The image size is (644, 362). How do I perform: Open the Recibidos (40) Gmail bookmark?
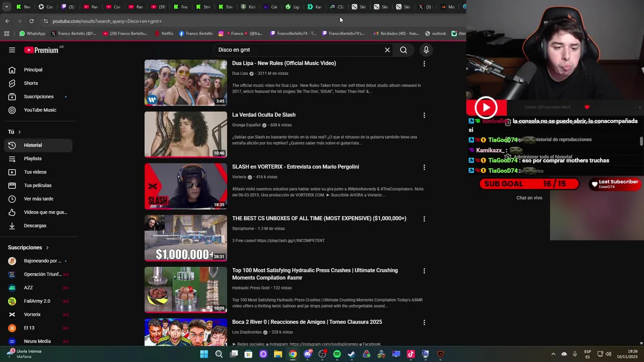[x=396, y=34]
